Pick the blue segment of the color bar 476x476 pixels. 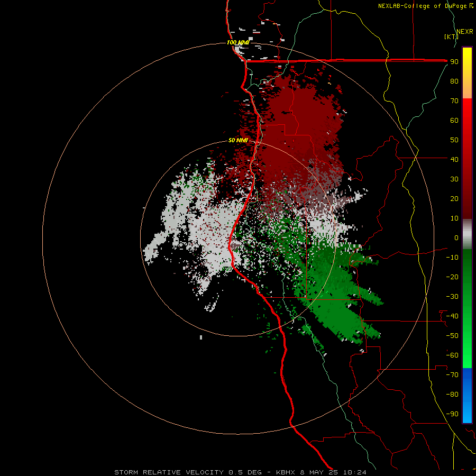[x=467, y=396]
